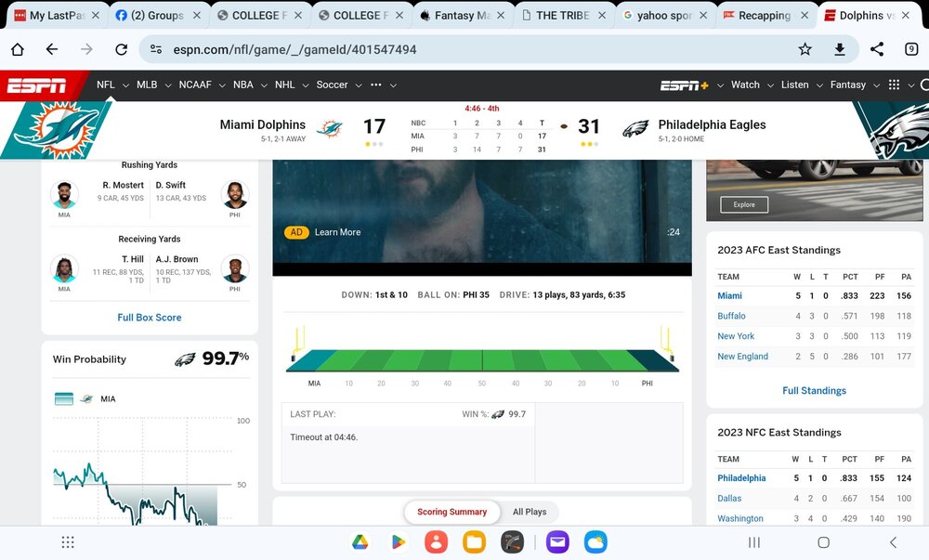Share this page
Viewport: 929px width, 560px height.
[877, 49]
